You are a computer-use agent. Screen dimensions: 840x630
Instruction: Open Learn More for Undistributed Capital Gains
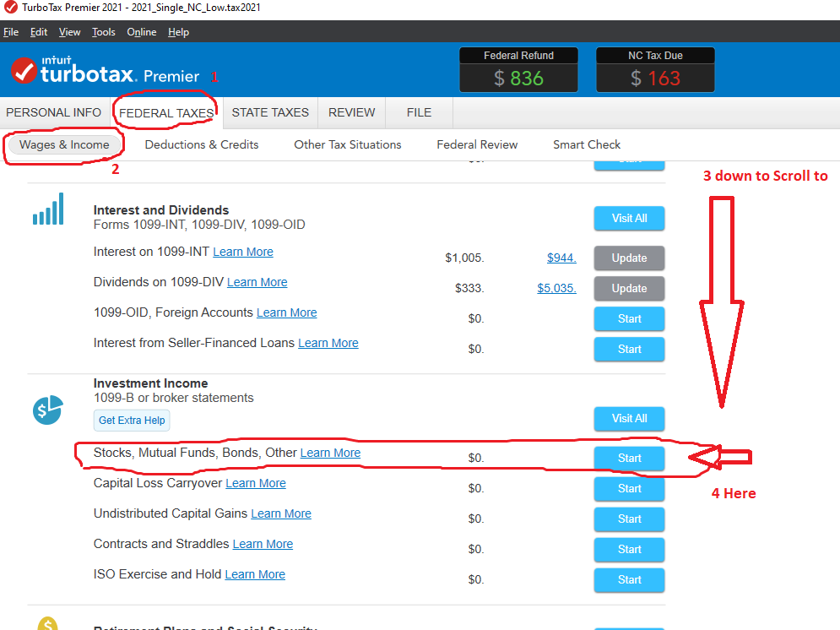pyautogui.click(x=281, y=513)
